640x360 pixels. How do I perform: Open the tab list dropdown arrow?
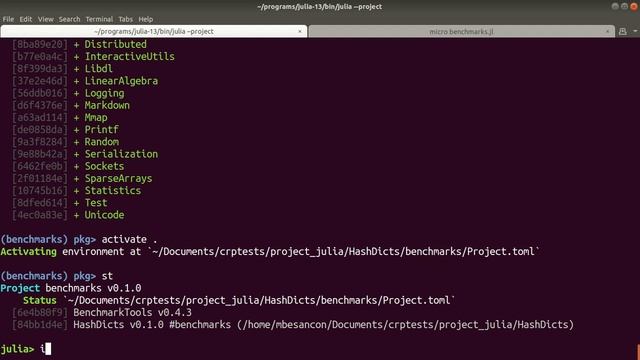(x=635, y=31)
